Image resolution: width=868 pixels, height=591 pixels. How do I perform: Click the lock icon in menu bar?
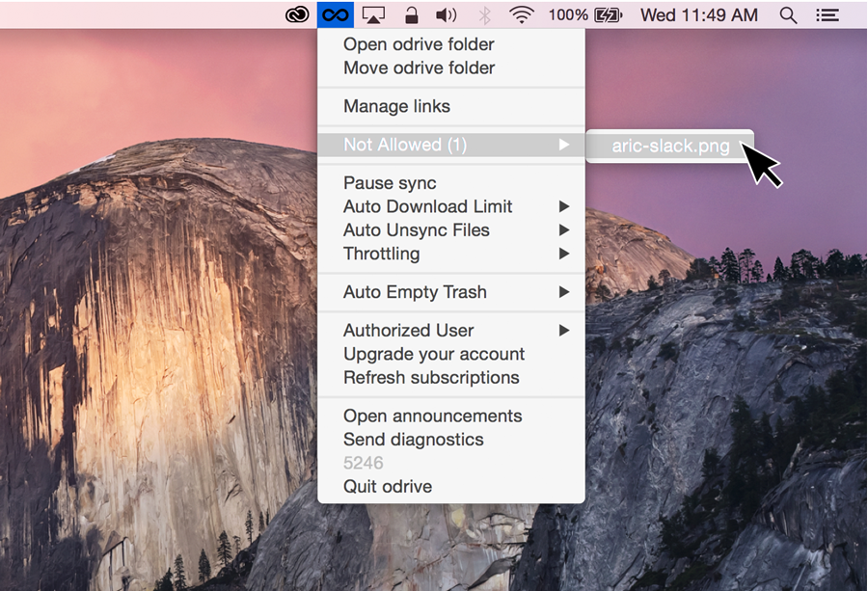point(411,14)
